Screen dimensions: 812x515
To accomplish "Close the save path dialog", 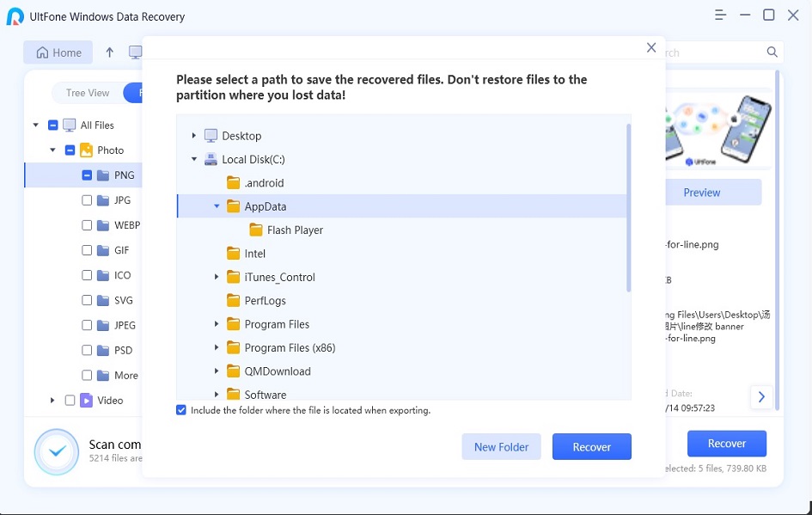I will (651, 48).
